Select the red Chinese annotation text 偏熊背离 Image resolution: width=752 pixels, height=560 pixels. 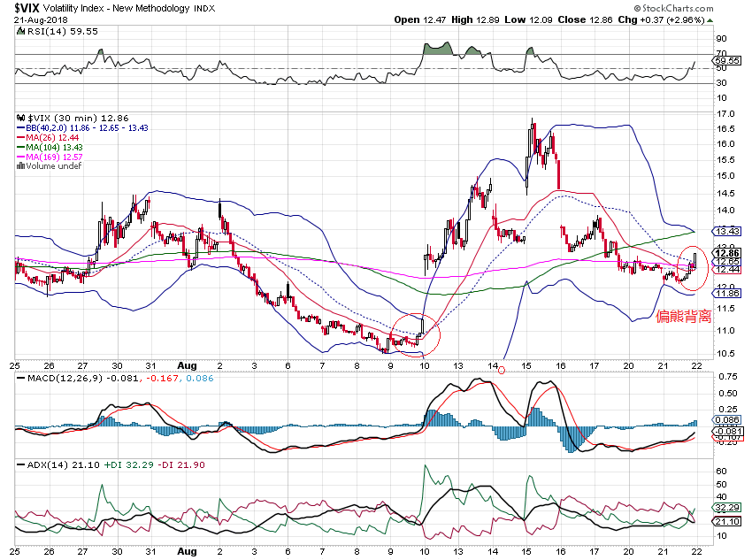pyautogui.click(x=683, y=316)
